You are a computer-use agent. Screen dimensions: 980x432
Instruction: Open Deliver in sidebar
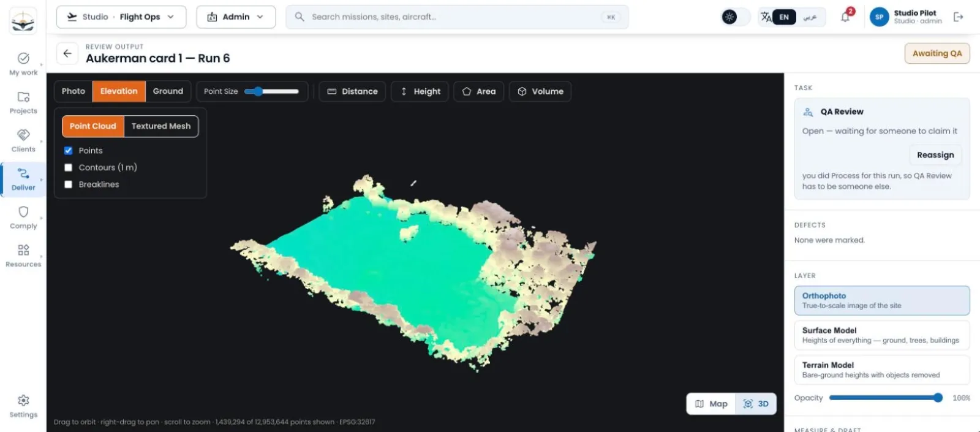tap(23, 179)
